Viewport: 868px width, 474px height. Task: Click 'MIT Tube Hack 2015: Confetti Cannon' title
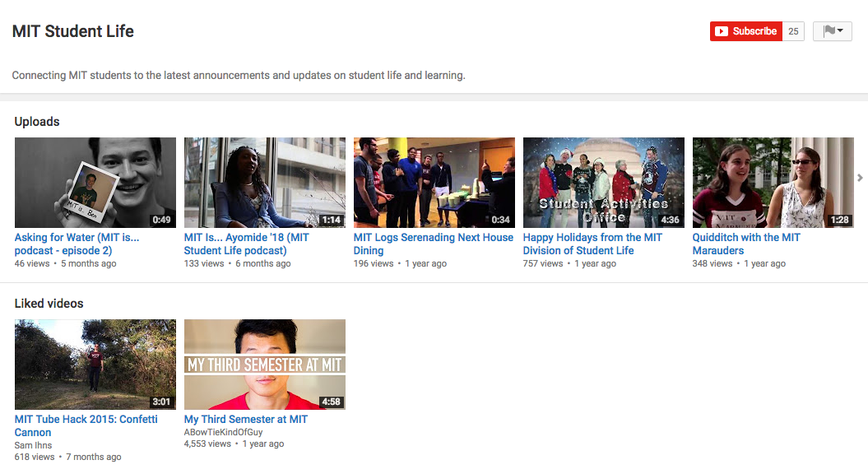click(86, 425)
